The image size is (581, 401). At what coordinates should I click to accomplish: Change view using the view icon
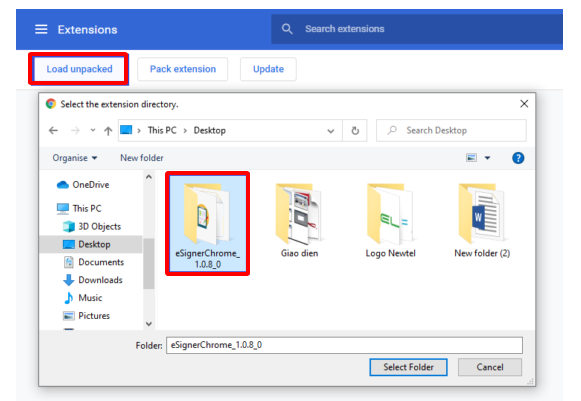coord(471,158)
